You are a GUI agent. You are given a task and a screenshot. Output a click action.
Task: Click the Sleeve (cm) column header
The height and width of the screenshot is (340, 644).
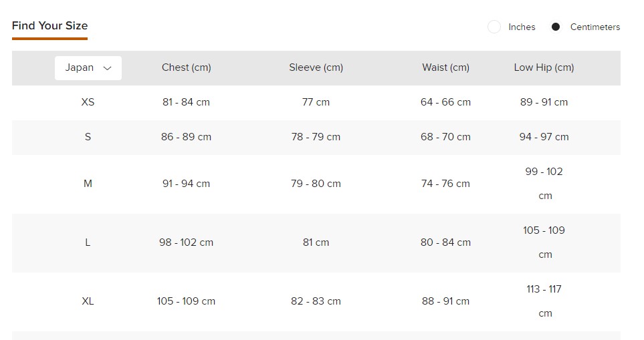pyautogui.click(x=316, y=67)
